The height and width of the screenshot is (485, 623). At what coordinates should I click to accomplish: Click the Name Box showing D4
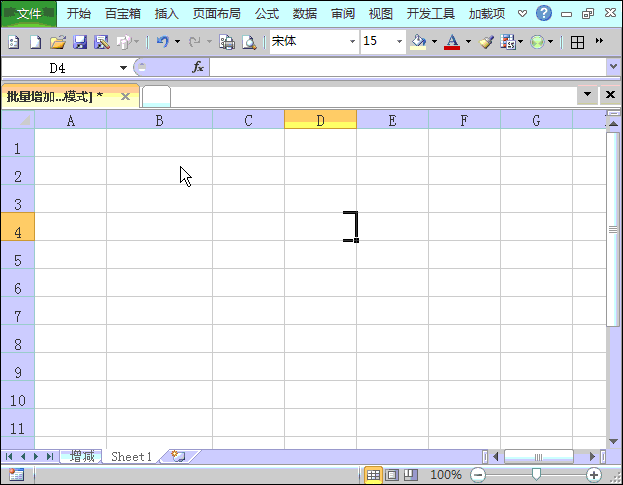coord(60,68)
